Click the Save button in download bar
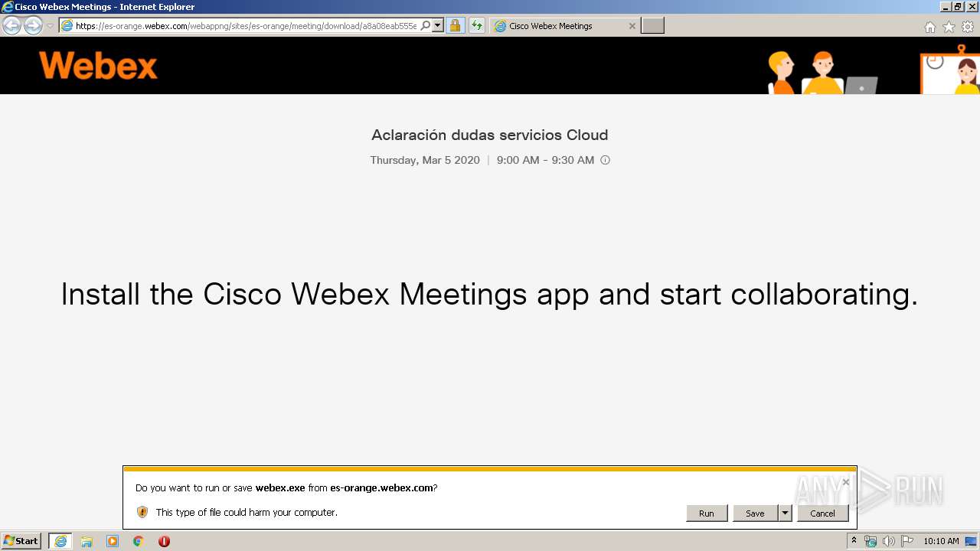This screenshot has width=980, height=551. pyautogui.click(x=755, y=514)
